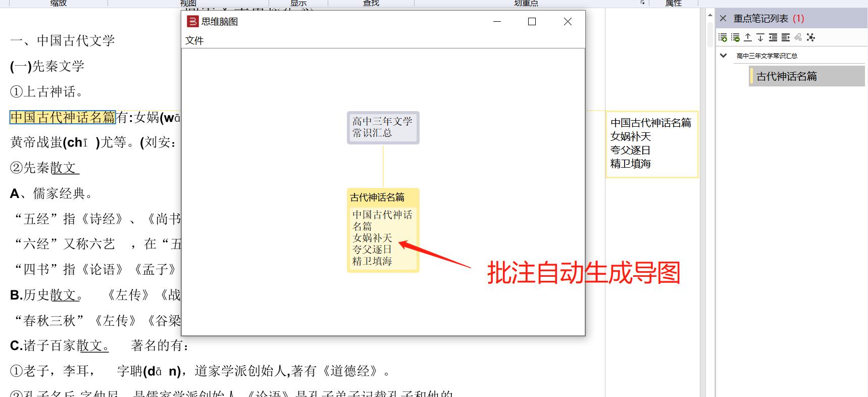Click the yellow annotation box beside the document
868x397 pixels.
click(652, 144)
